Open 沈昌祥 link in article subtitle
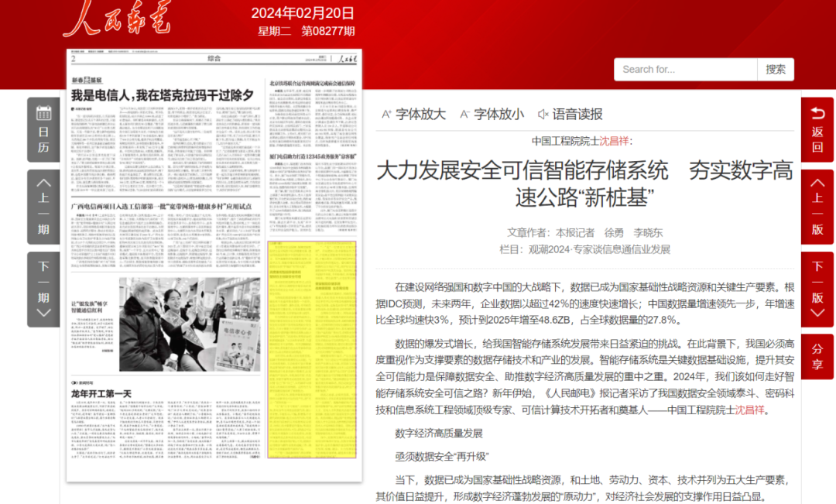This screenshot has width=836, height=504. [x=612, y=141]
